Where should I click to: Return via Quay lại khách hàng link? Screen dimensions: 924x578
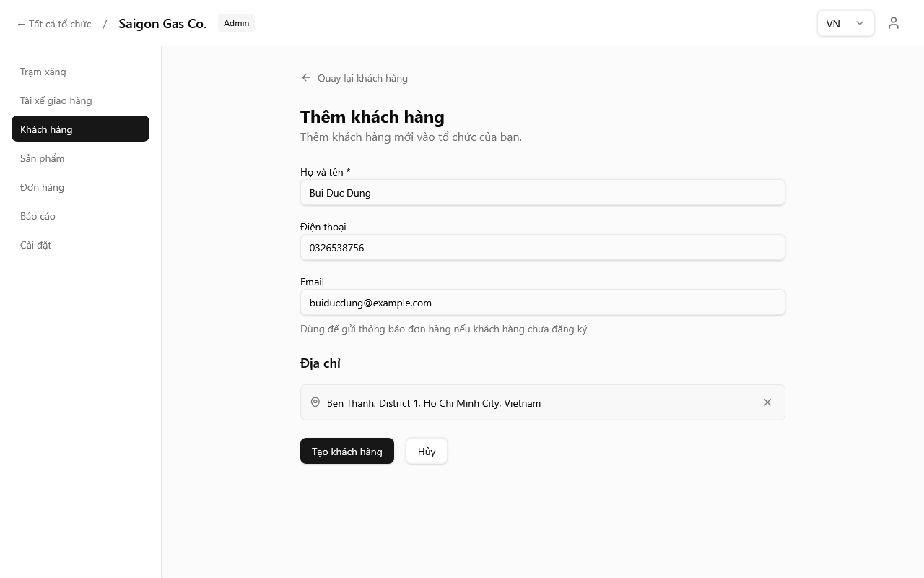tap(362, 77)
